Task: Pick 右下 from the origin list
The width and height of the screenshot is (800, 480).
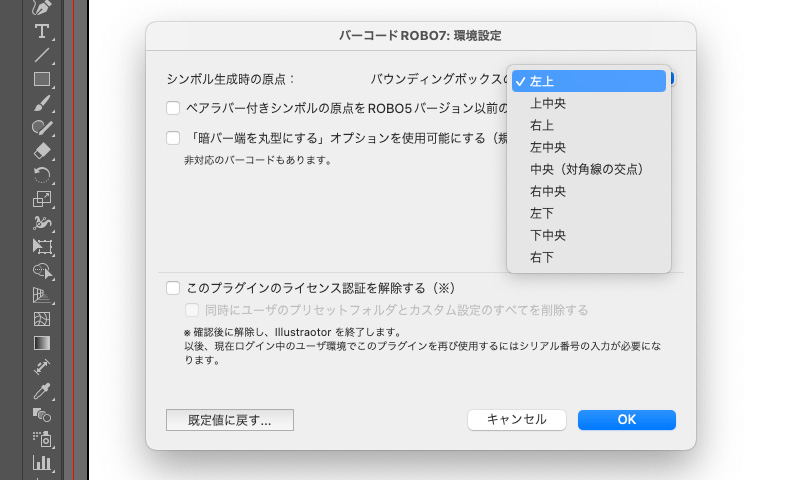Action: tap(588, 257)
